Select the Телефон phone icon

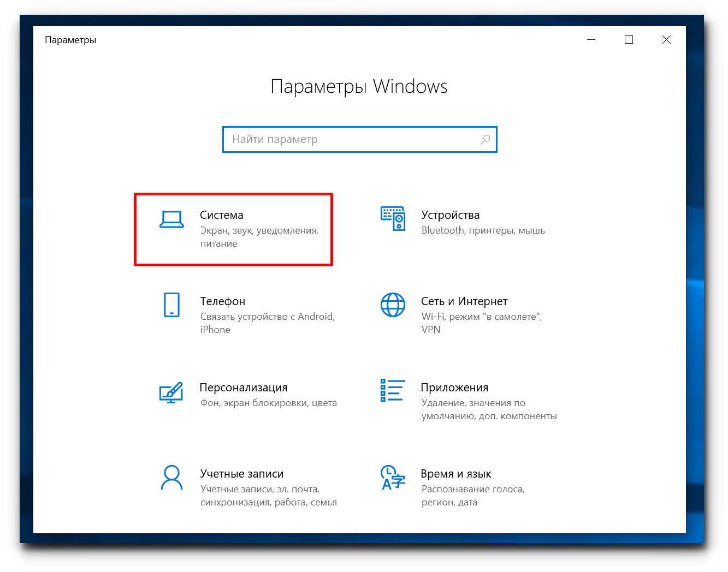[x=171, y=305]
